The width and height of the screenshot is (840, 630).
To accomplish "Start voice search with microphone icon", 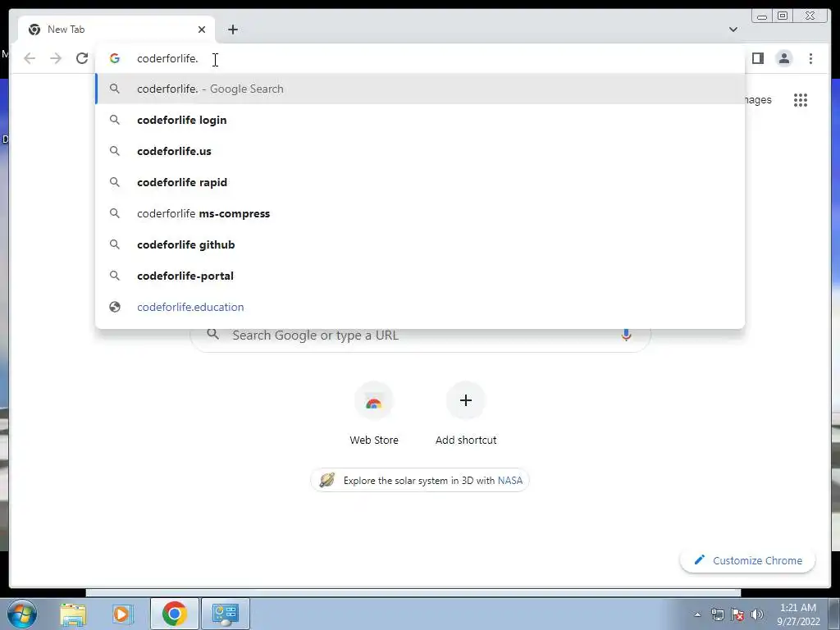I will click(626, 335).
